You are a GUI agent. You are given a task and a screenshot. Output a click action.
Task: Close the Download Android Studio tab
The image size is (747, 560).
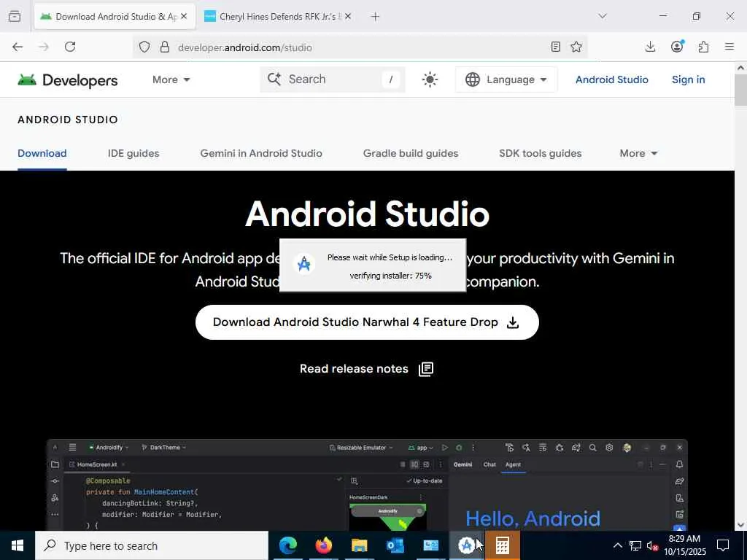184,16
